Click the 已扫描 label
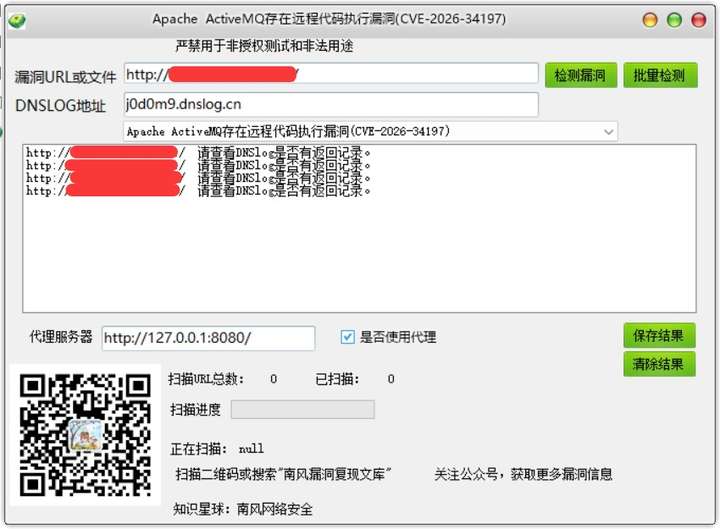Image resolution: width=720 pixels, height=529 pixels. click(338, 379)
